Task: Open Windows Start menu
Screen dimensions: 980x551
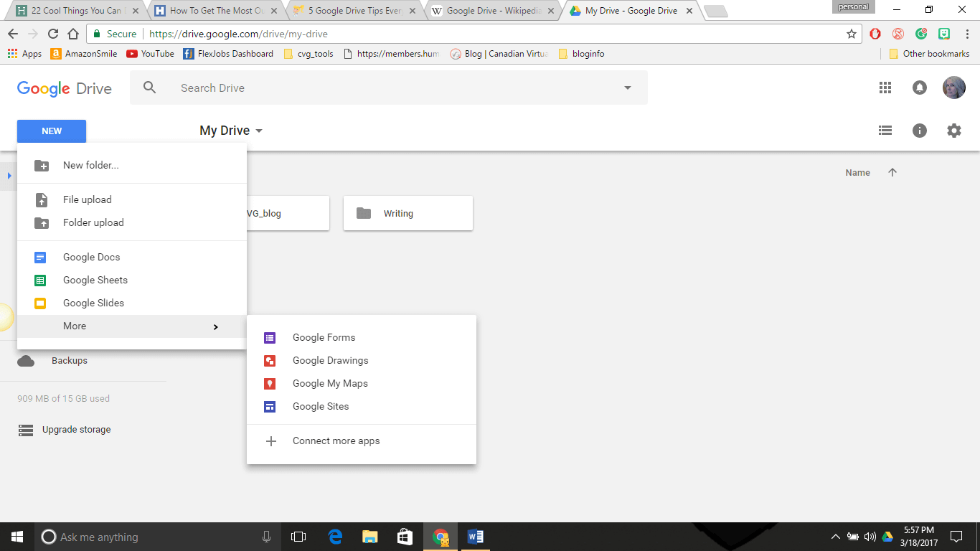Action: [x=17, y=537]
